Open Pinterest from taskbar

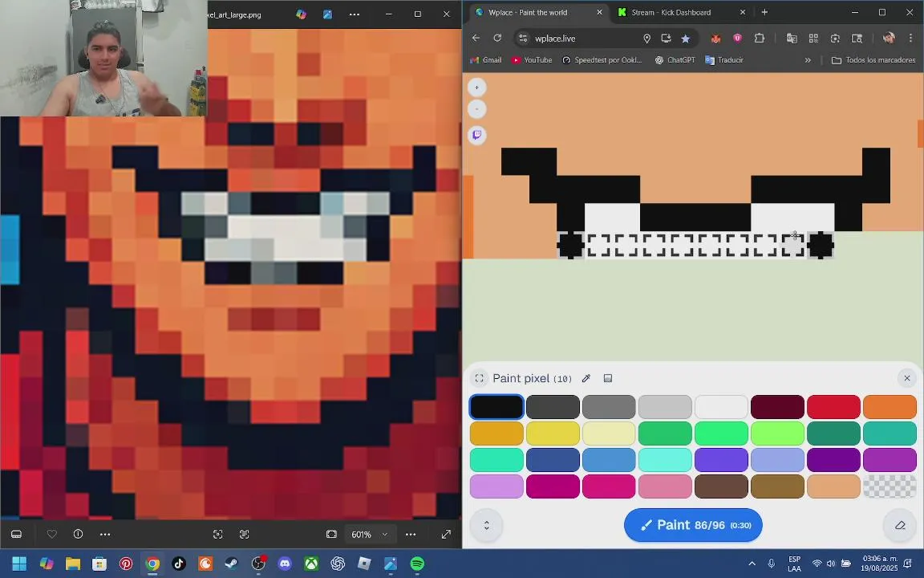point(126,564)
